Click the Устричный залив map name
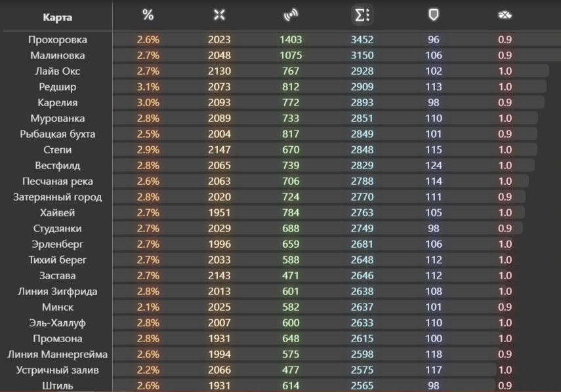The height and width of the screenshot is (392, 561). coord(58,370)
